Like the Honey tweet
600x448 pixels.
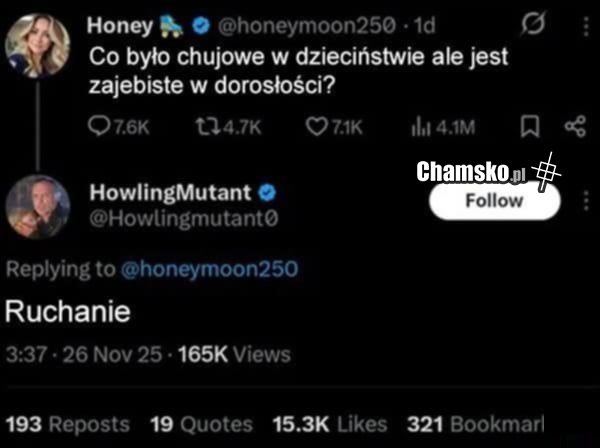(x=315, y=126)
